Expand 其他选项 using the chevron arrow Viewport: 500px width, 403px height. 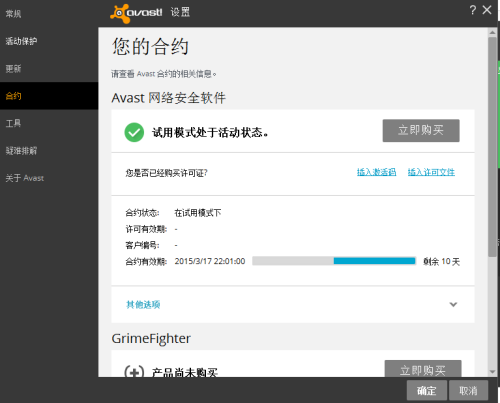453,304
